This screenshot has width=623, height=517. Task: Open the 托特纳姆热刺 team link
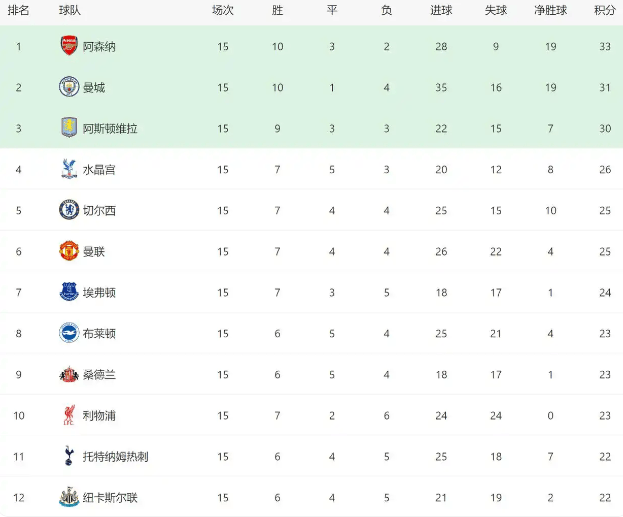tap(115, 456)
